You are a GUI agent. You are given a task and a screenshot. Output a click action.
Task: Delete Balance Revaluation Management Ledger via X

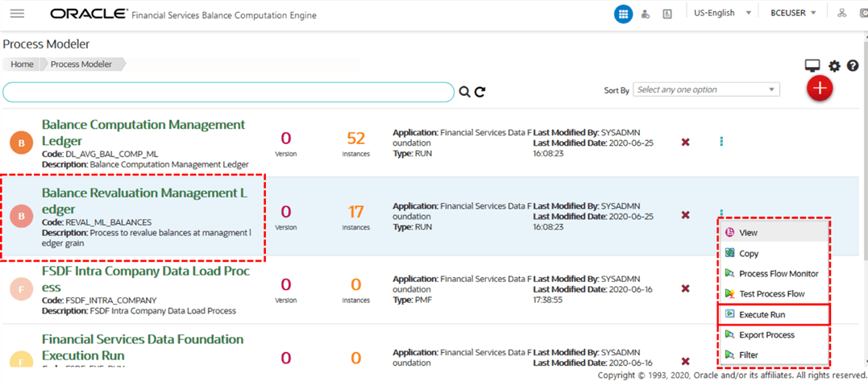point(685,214)
